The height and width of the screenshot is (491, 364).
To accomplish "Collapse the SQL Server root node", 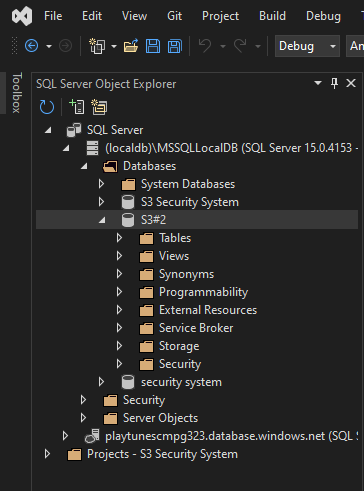I will pos(49,130).
